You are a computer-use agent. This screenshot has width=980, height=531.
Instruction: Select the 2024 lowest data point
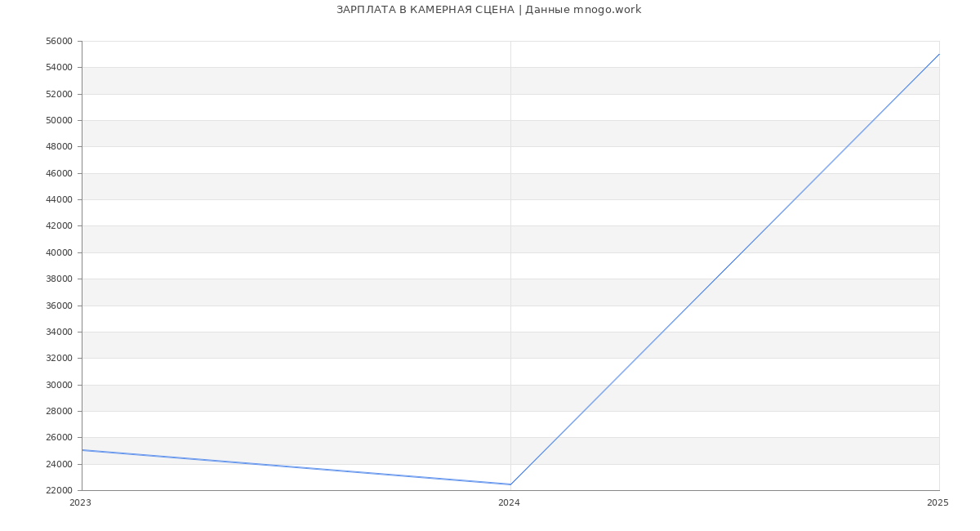point(510,484)
